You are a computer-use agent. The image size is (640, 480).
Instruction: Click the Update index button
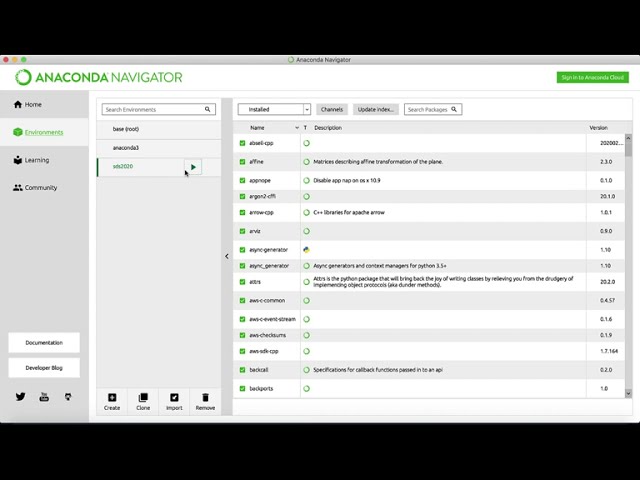point(376,109)
